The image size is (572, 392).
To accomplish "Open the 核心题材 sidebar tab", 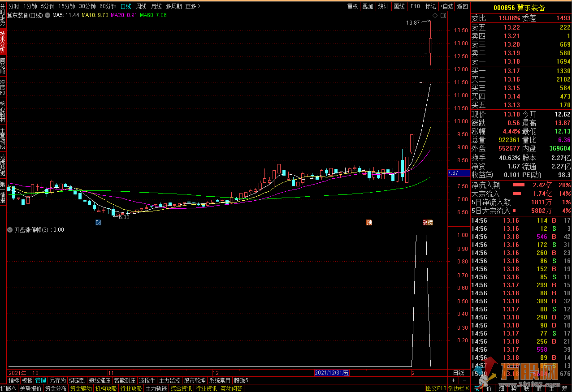I will pyautogui.click(x=3, y=111).
